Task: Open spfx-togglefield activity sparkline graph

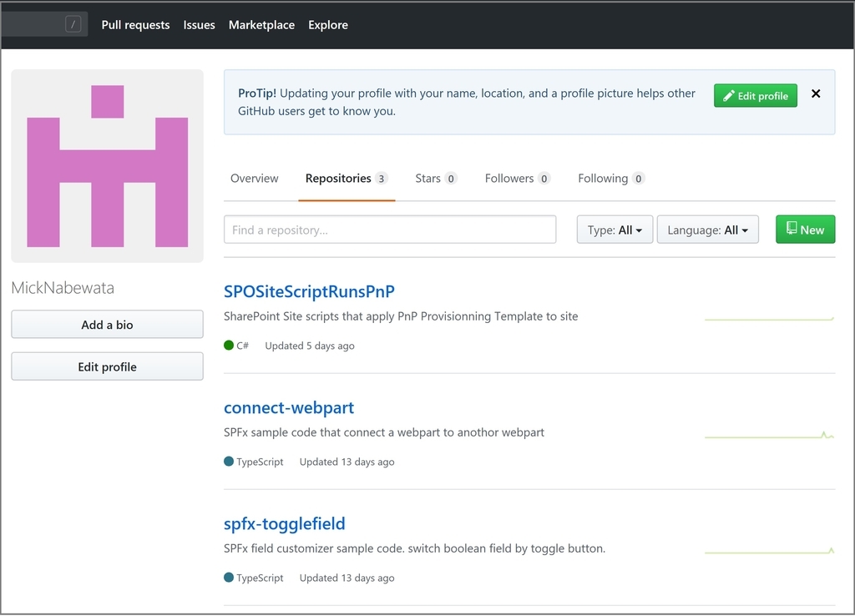Action: coord(769,551)
